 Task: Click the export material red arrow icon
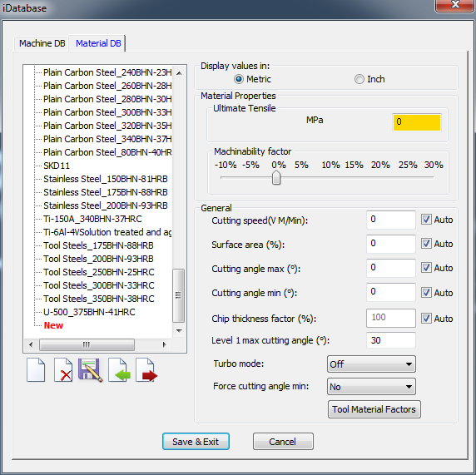point(146,369)
